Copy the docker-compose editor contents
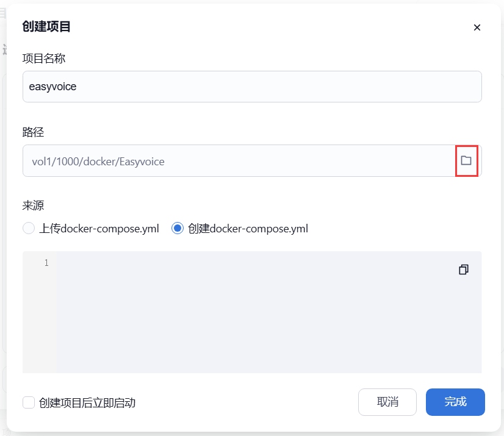Viewport: 504px width, 436px height. (x=463, y=270)
